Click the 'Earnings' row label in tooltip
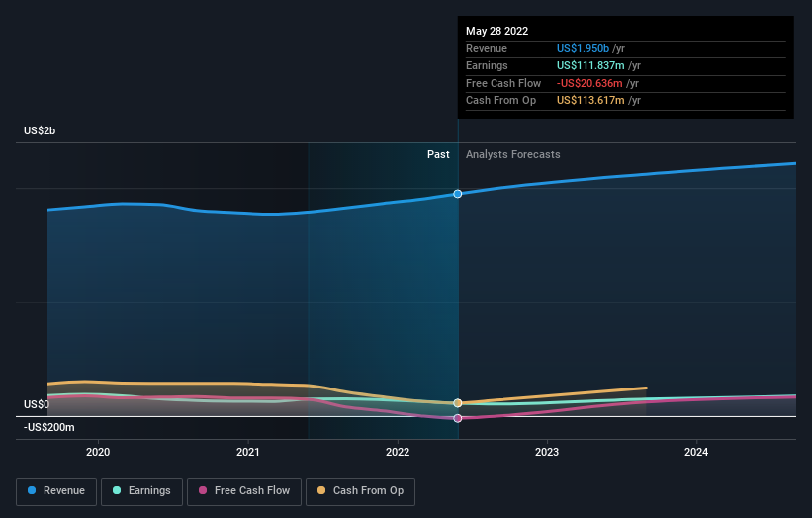 coord(487,65)
